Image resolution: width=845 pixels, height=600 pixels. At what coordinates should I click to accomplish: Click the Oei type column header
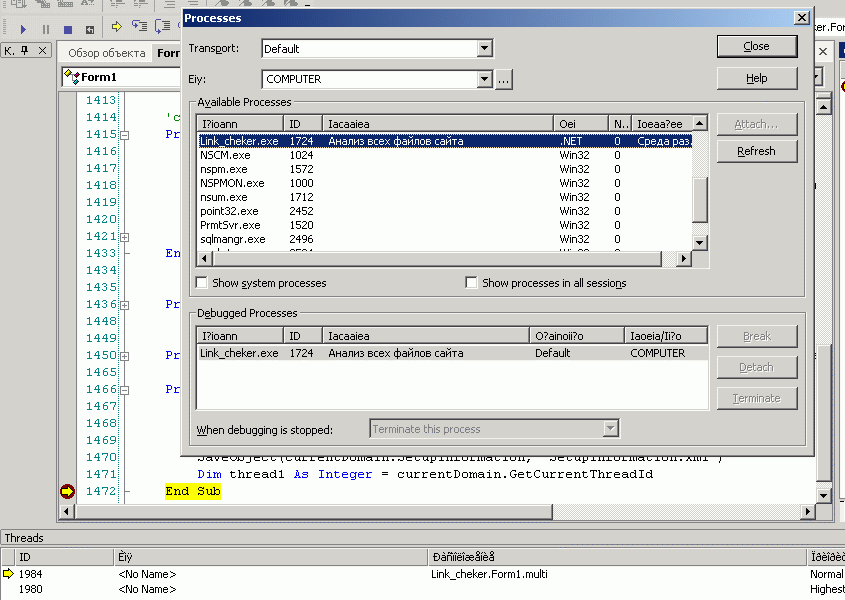click(581, 124)
